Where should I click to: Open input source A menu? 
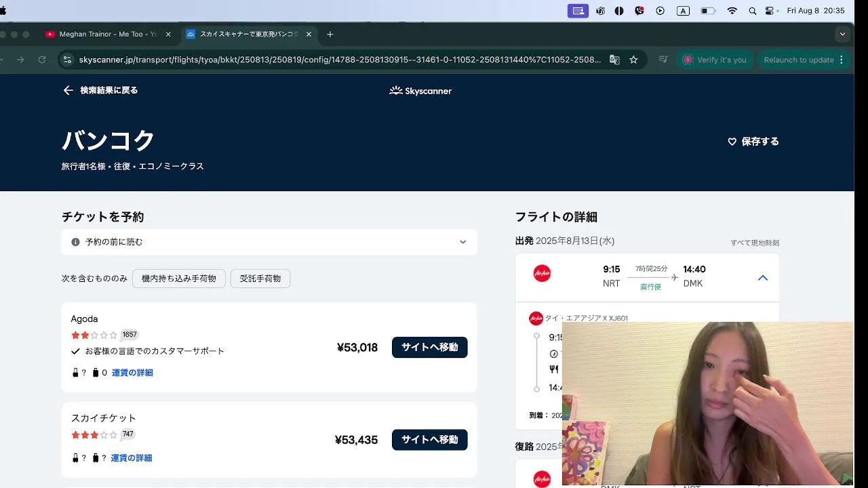[x=683, y=11]
